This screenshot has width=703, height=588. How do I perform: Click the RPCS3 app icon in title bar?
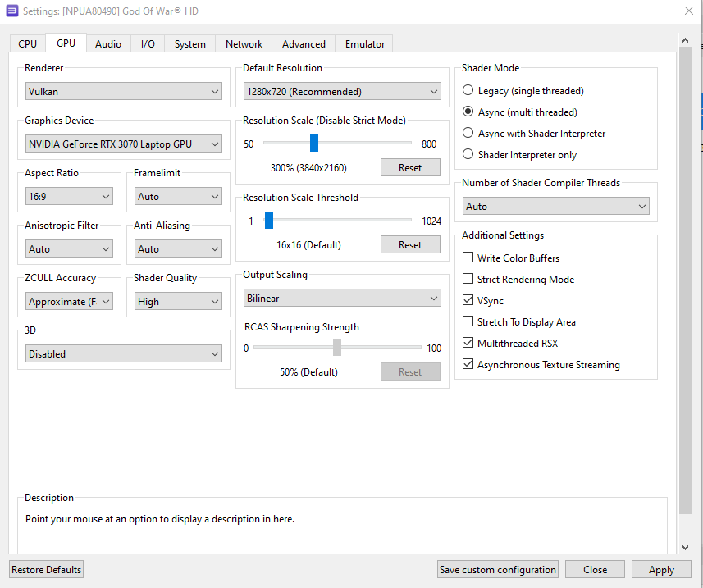[11, 11]
